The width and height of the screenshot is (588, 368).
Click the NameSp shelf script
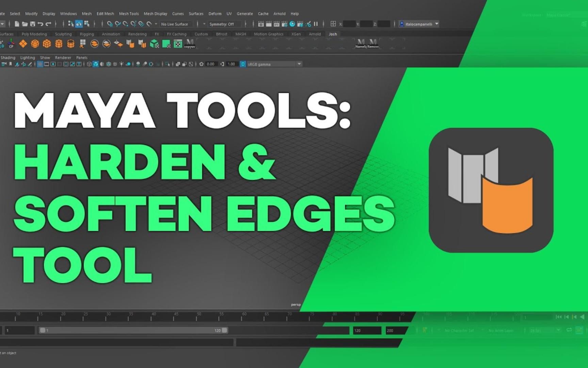click(361, 44)
